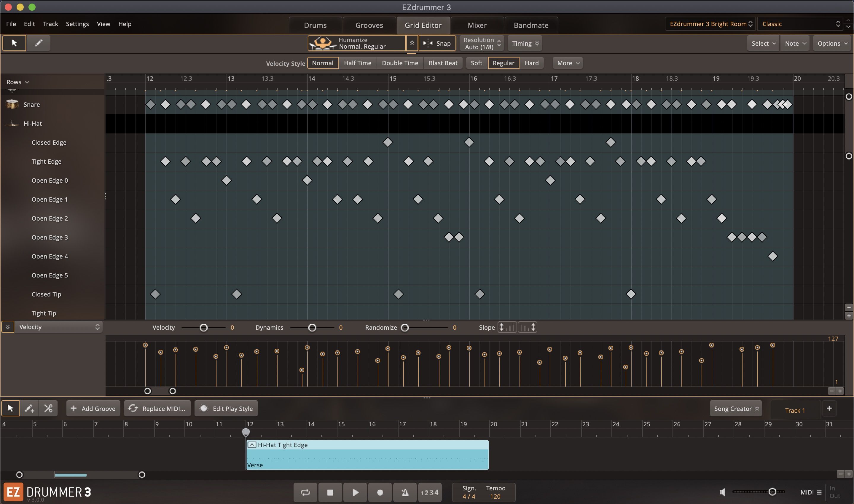Viewport: 854px width, 504px height.
Task: Click the Hi-Hat instrument icon
Action: 12,123
